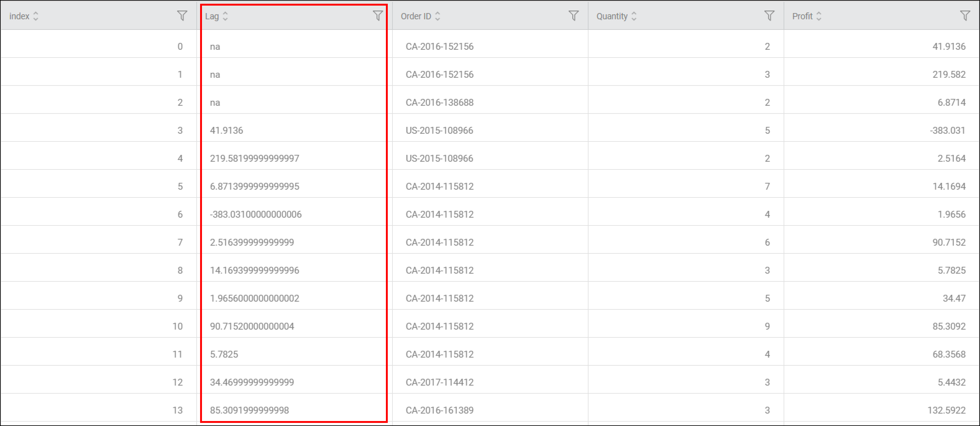Select Profit value 34.47
Image resolution: width=980 pixels, height=426 pixels.
954,298
